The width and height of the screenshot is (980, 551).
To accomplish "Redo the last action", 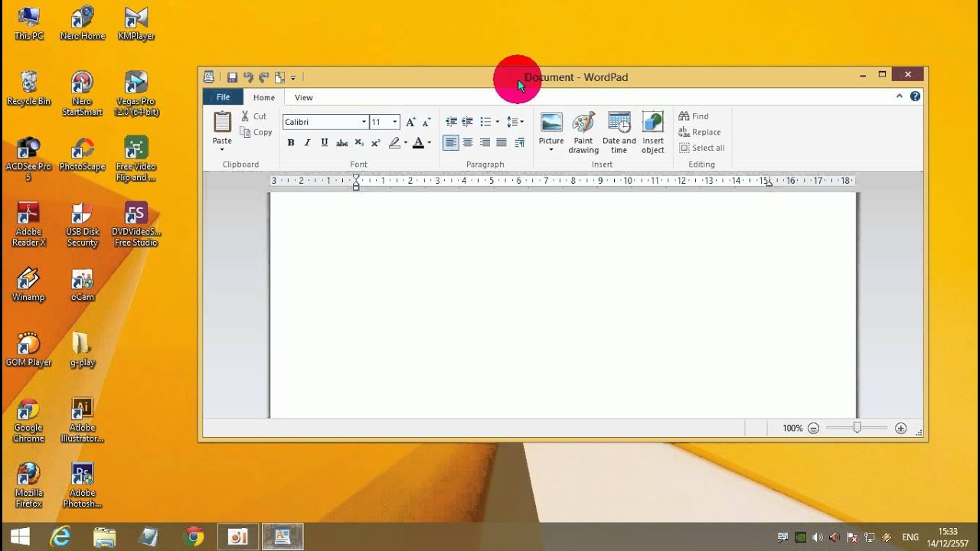I will 263,77.
